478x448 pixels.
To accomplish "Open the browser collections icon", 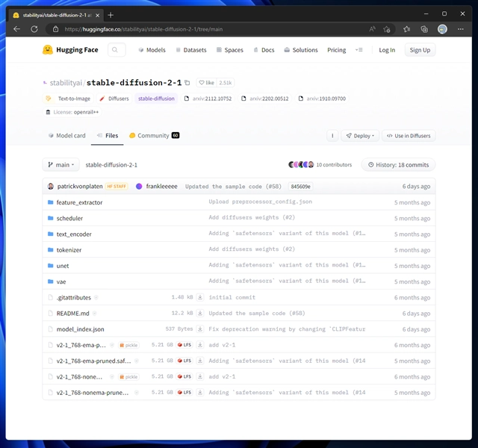I will pyautogui.click(x=424, y=29).
